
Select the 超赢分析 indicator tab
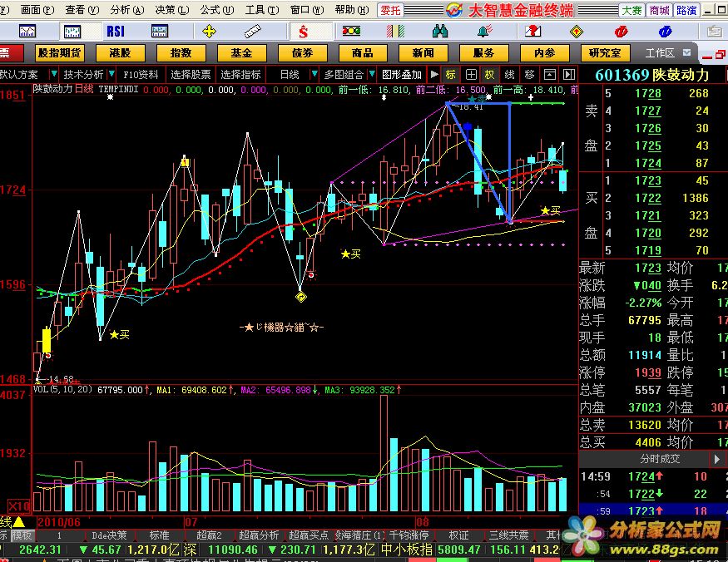(x=258, y=535)
